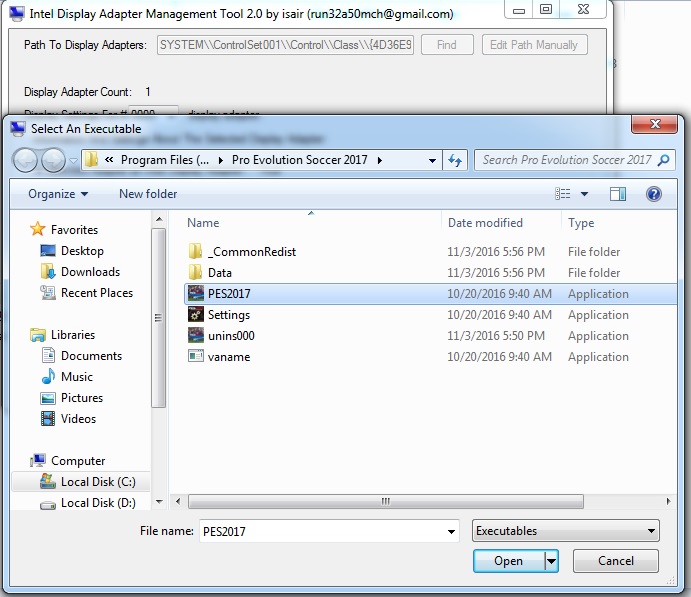The height and width of the screenshot is (597, 691).
Task: Open the Organize dropdown menu
Action: pyautogui.click(x=58, y=194)
